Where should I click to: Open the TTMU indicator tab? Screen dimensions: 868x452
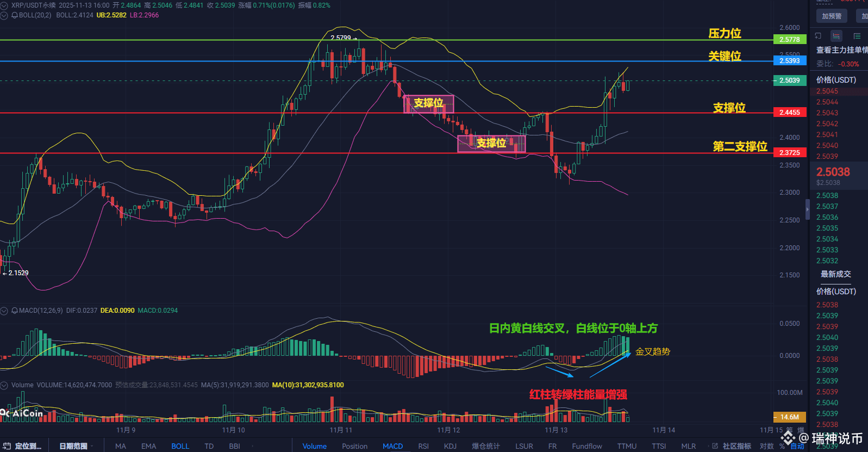point(627,446)
